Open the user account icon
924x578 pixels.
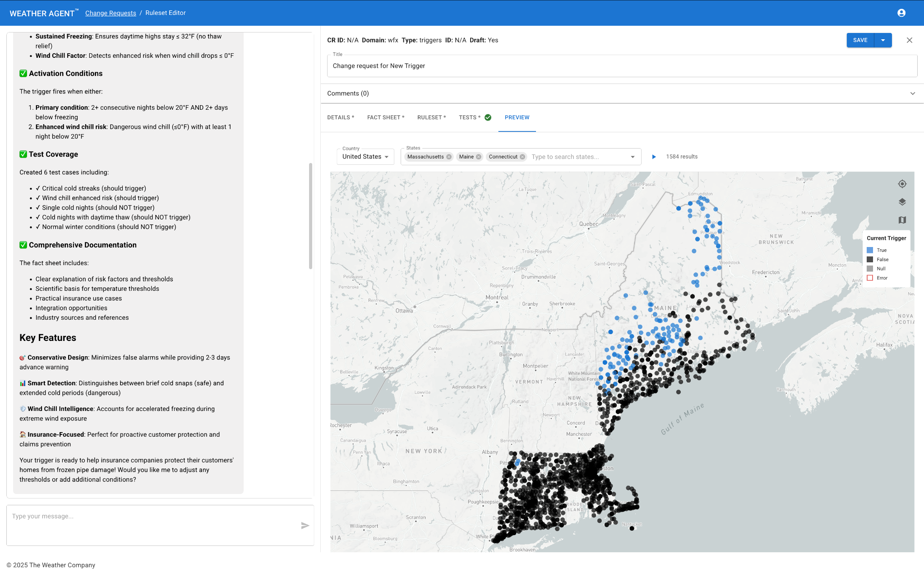coord(901,13)
